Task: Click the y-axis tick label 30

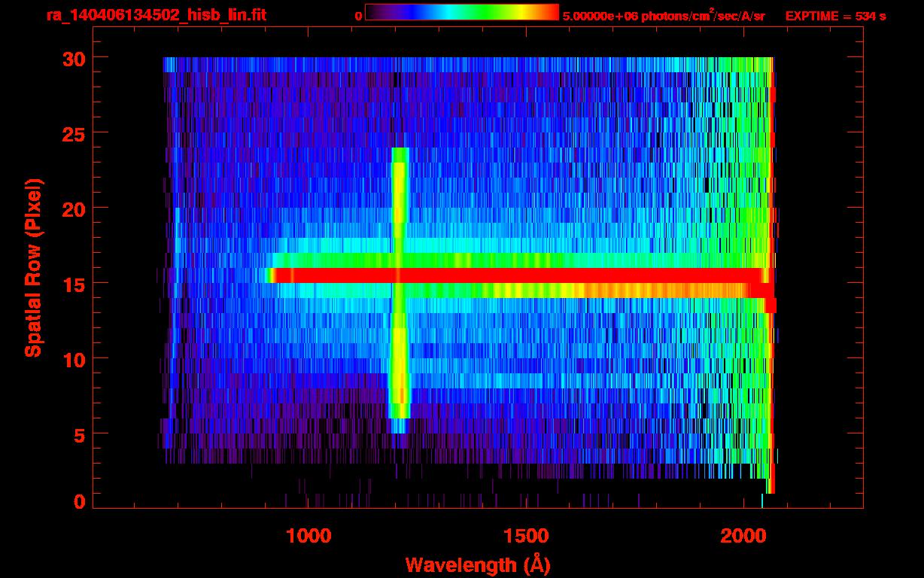Action: coord(73,58)
